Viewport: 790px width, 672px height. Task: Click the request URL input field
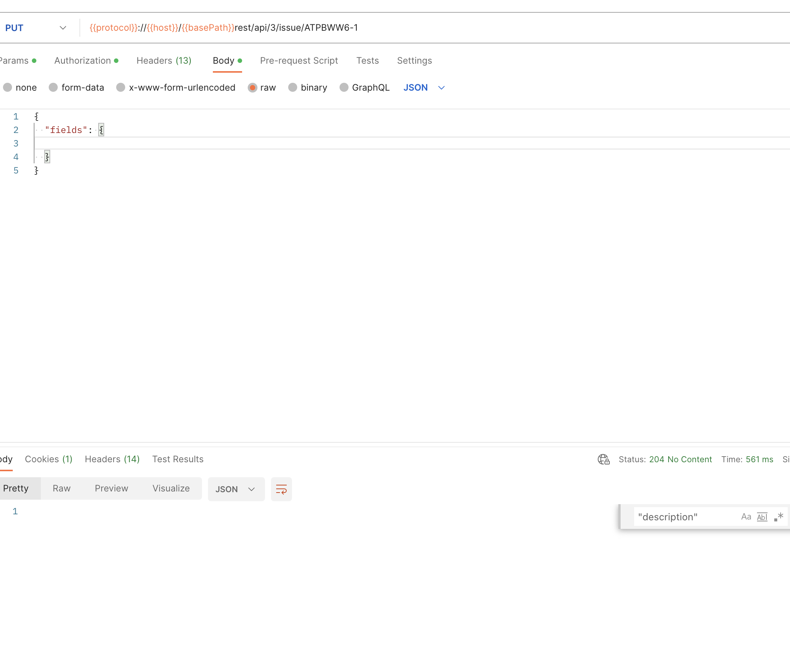point(434,28)
